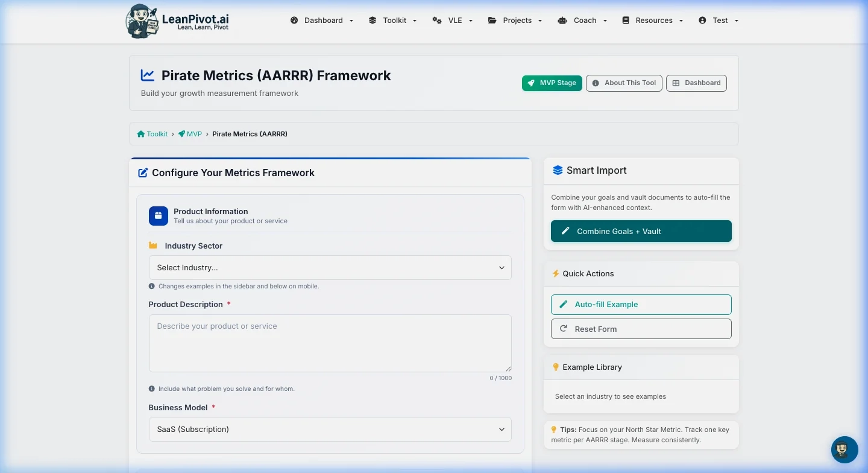Viewport: 868px width, 473px height.
Task: Open the chat assistant avatar icon
Action: pos(844,449)
